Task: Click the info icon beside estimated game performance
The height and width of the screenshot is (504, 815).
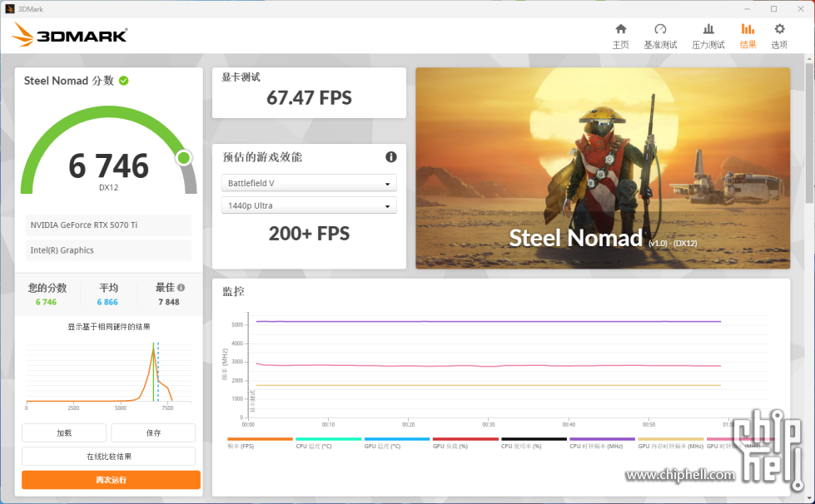Action: pyautogui.click(x=390, y=157)
